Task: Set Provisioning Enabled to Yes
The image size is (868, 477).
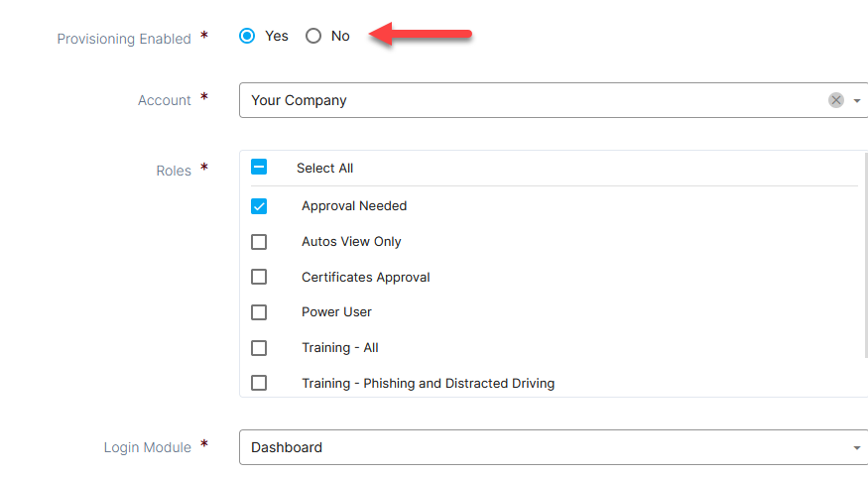Action: coord(247,36)
